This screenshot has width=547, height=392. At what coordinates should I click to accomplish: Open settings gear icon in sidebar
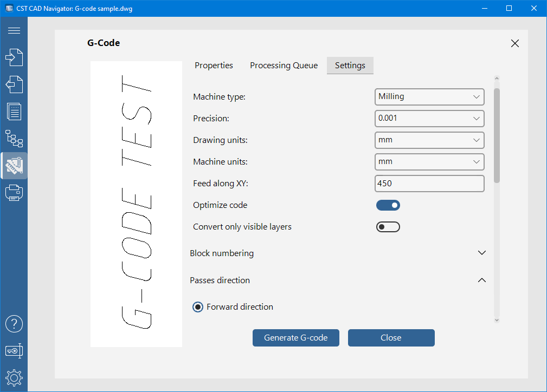(x=14, y=377)
